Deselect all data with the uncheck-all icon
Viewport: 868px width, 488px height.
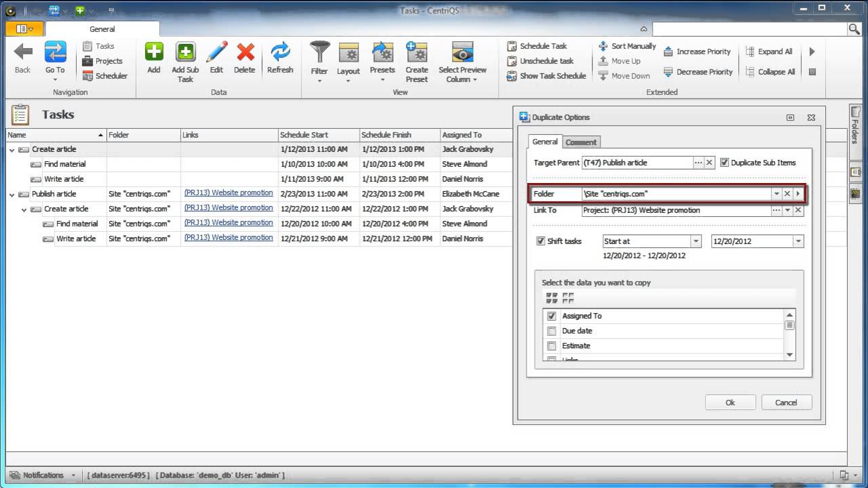coord(568,298)
